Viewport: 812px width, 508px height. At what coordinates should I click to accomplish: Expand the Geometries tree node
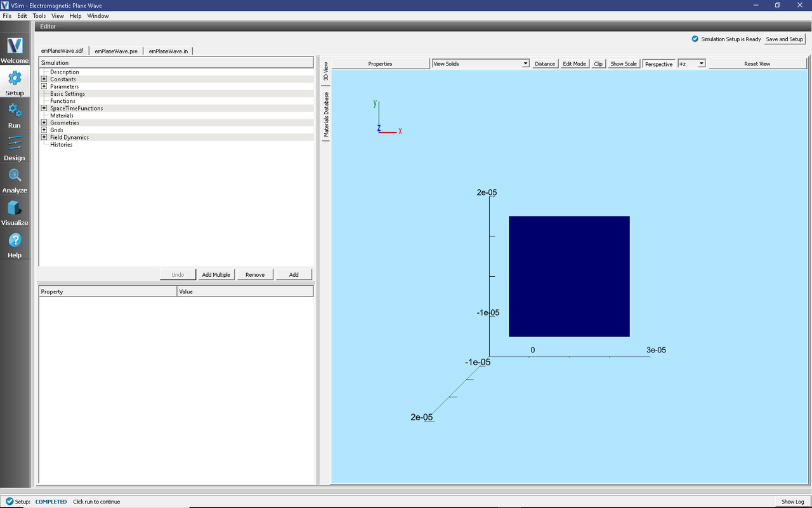point(44,123)
